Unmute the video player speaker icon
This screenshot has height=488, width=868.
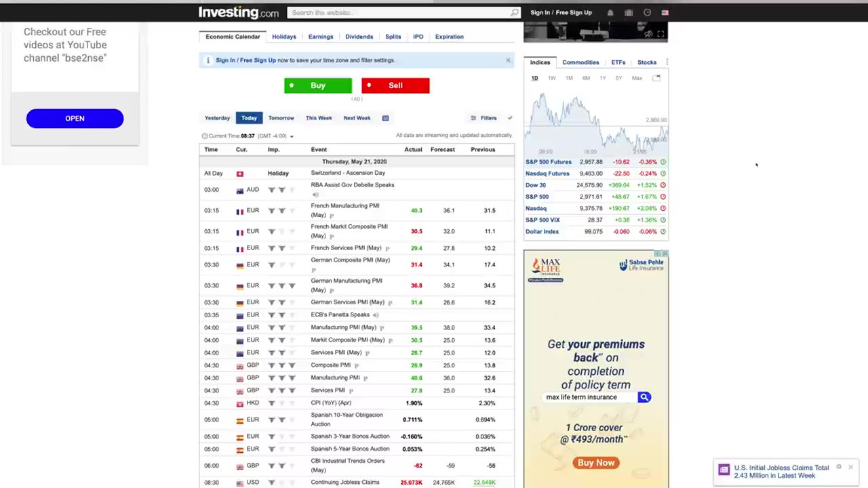tap(648, 34)
